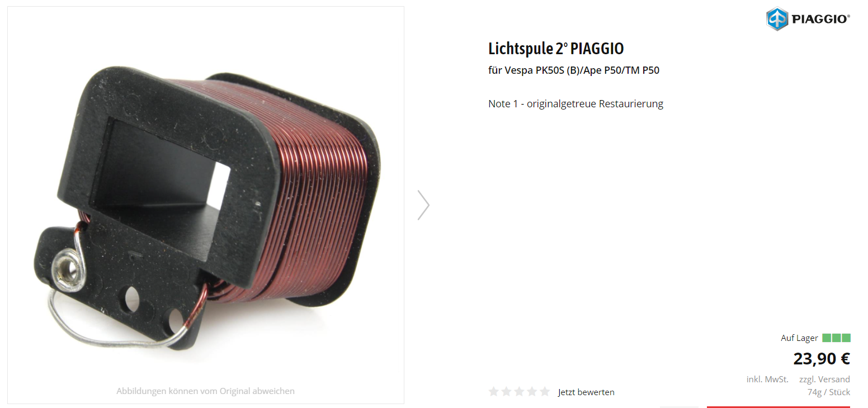The image size is (868, 408).
Task: Choose the third rating star
Action: [x=519, y=391]
